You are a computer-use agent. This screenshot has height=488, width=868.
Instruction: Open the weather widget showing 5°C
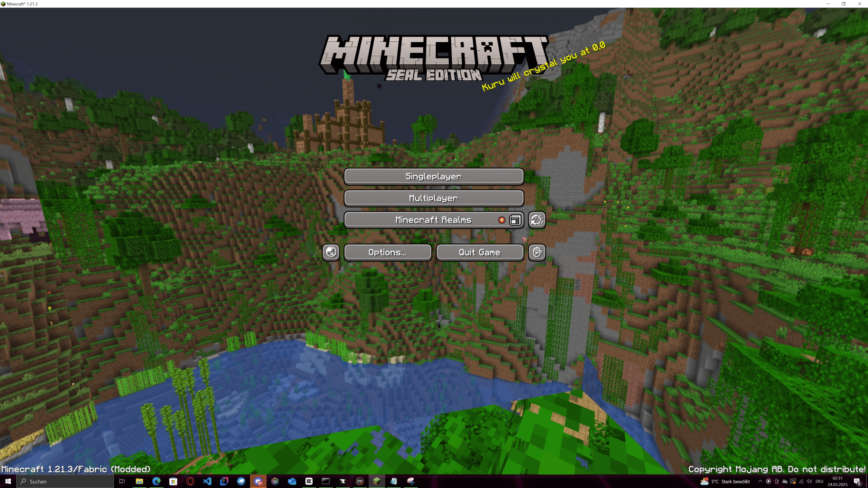tap(726, 481)
